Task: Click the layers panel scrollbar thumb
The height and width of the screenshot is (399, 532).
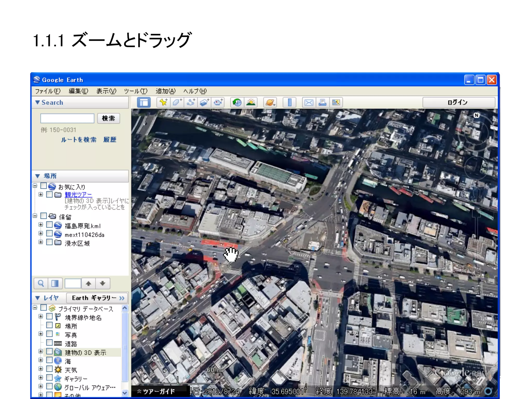Action: 125,347
